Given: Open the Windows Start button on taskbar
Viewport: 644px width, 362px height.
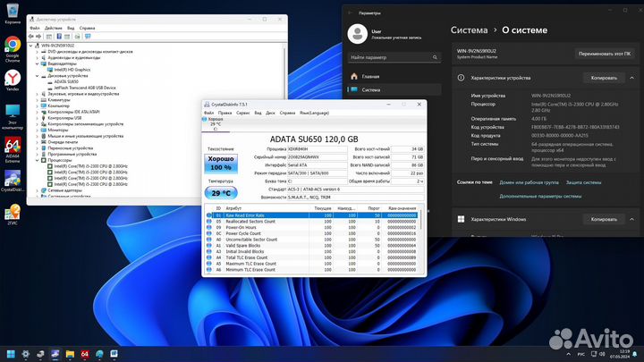Looking at the screenshot, I should coord(11,354).
